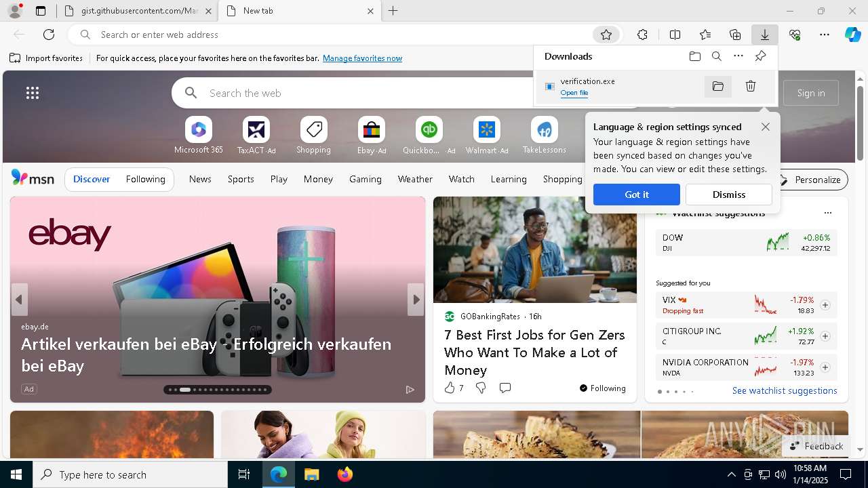
Task: Dislike the Gen Zers jobs article
Action: [481, 388]
